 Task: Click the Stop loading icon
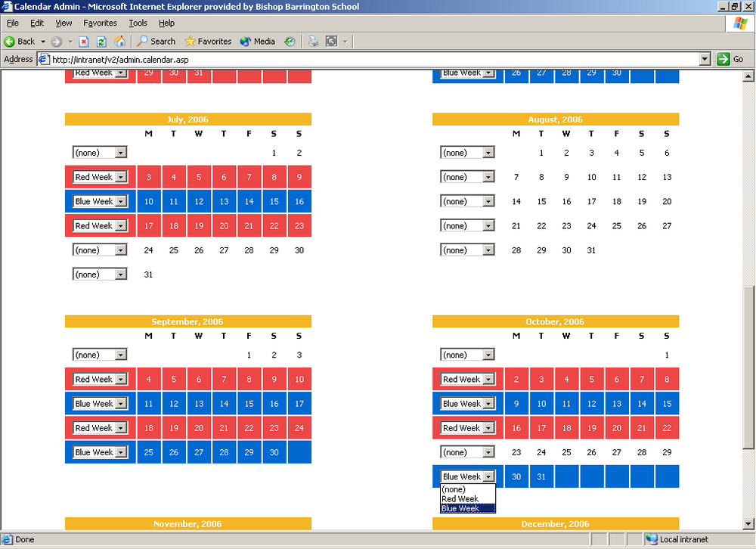[x=83, y=42]
